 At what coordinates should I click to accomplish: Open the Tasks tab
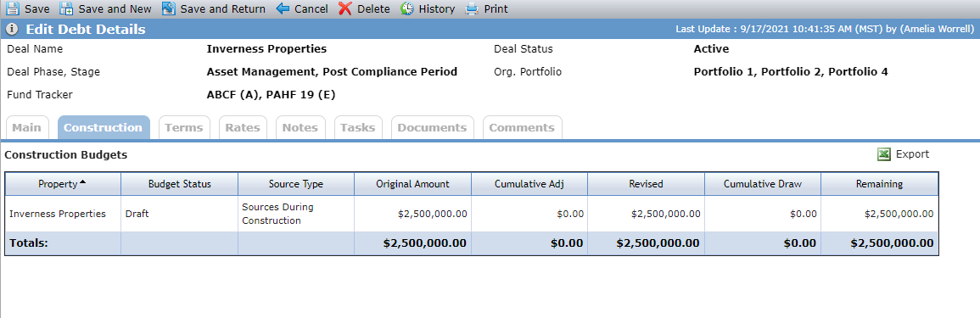358,127
